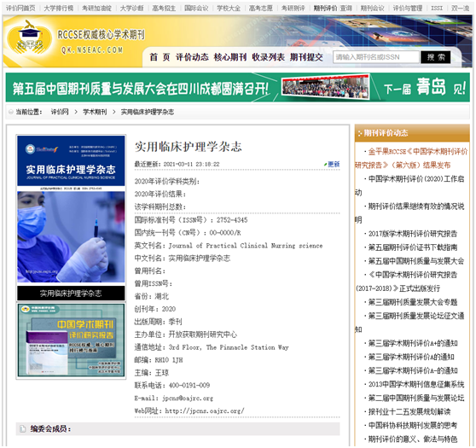Screen dimensions: 476x448
Task: Go to 考研加油站 top link
Action: pos(96,9)
